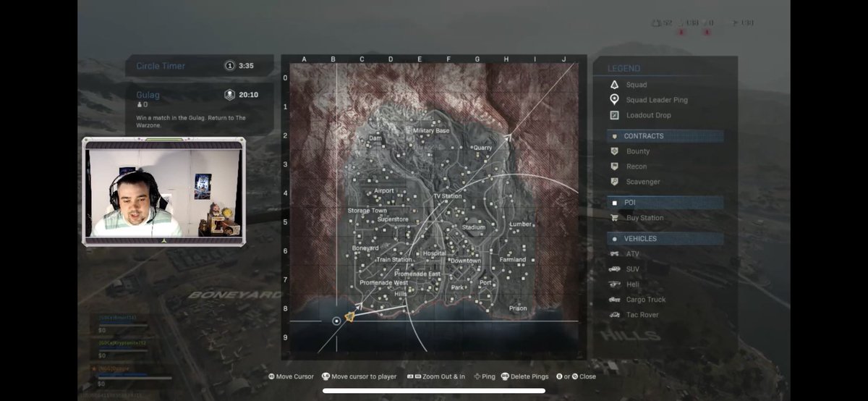
Task: Click the SUV vehicle icon in legend
Action: 615,269
